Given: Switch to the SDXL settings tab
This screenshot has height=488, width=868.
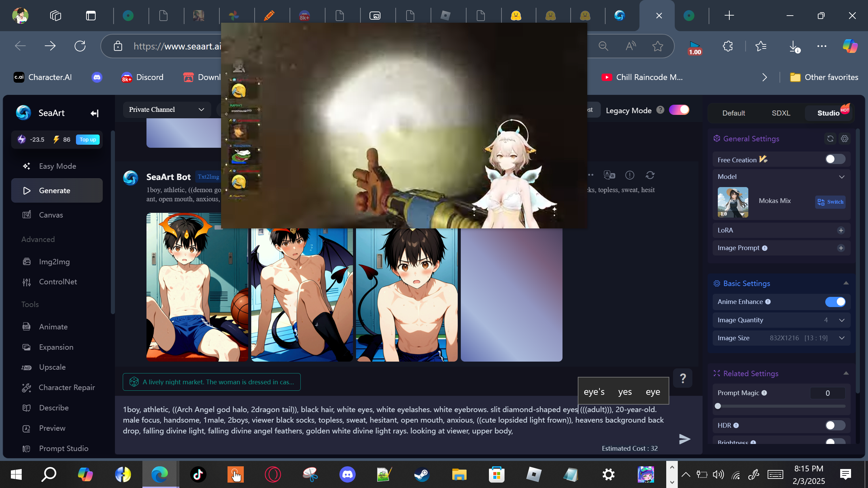Looking at the screenshot, I should tap(781, 113).
